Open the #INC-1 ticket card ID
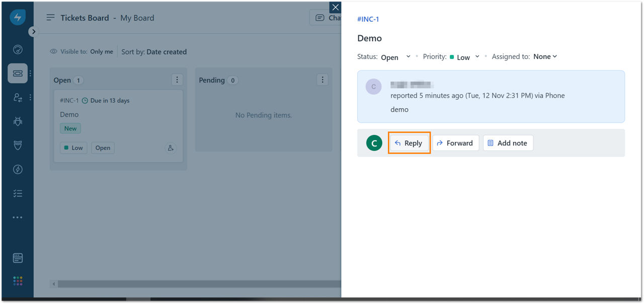This screenshot has height=304, width=644. point(69,100)
